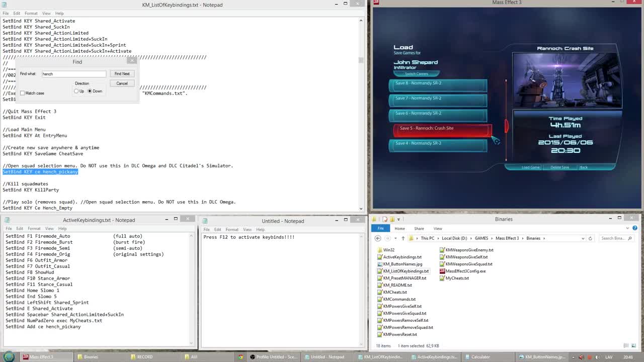Click the Find what text field
The image size is (644, 362).
coord(73,74)
